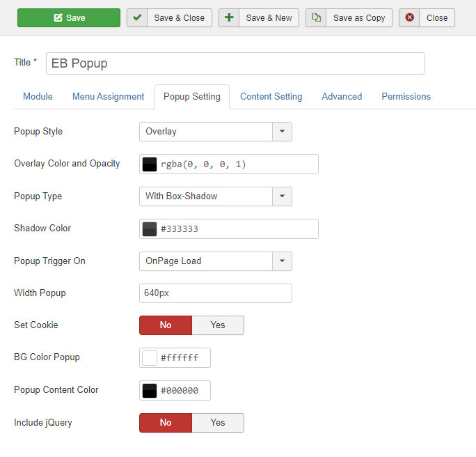This screenshot has height=457, width=476.
Task: Select No for Include jQuery
Action: 166,423
